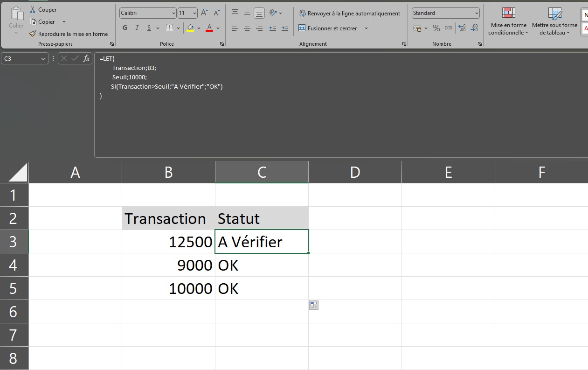Open accounting format dropdown arrow
This screenshot has width=588, height=370.
[x=426, y=28]
